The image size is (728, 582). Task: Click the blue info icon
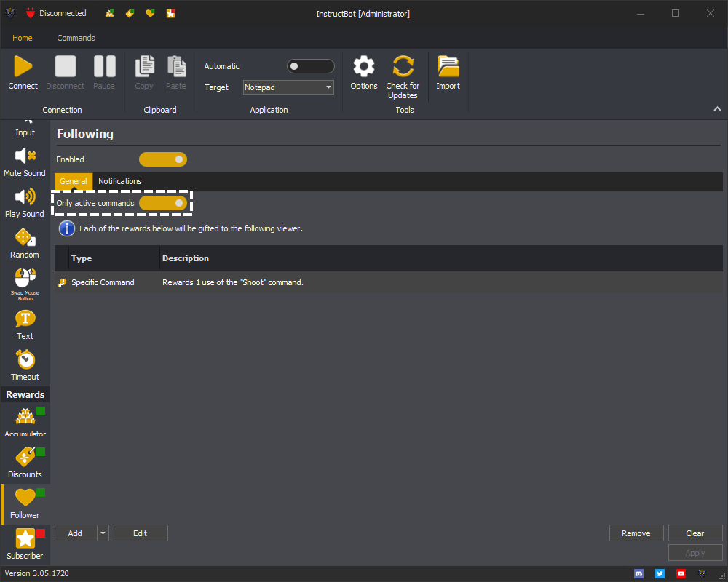click(67, 228)
